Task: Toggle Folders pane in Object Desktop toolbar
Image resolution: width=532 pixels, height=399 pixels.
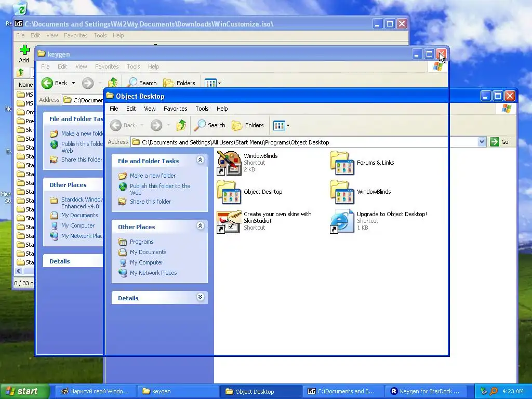Action: pyautogui.click(x=248, y=125)
